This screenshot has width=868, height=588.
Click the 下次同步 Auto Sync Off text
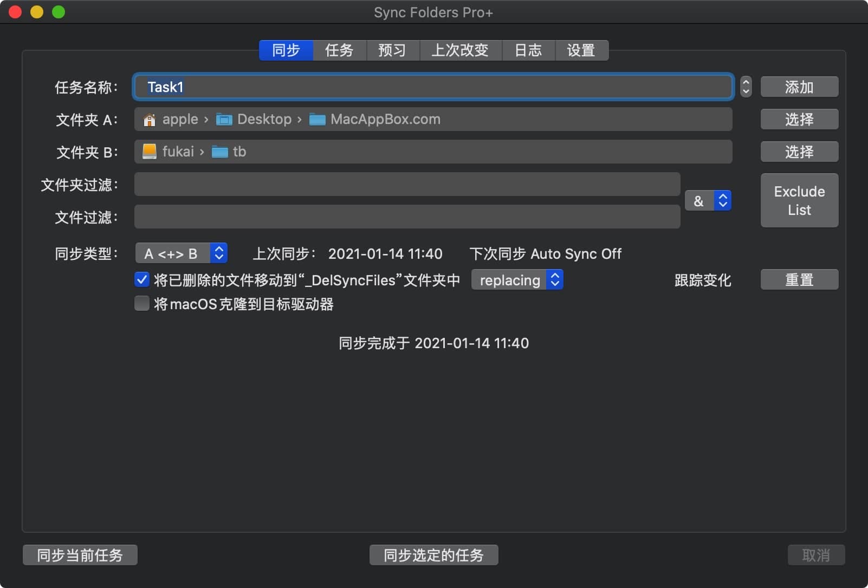[x=546, y=254]
